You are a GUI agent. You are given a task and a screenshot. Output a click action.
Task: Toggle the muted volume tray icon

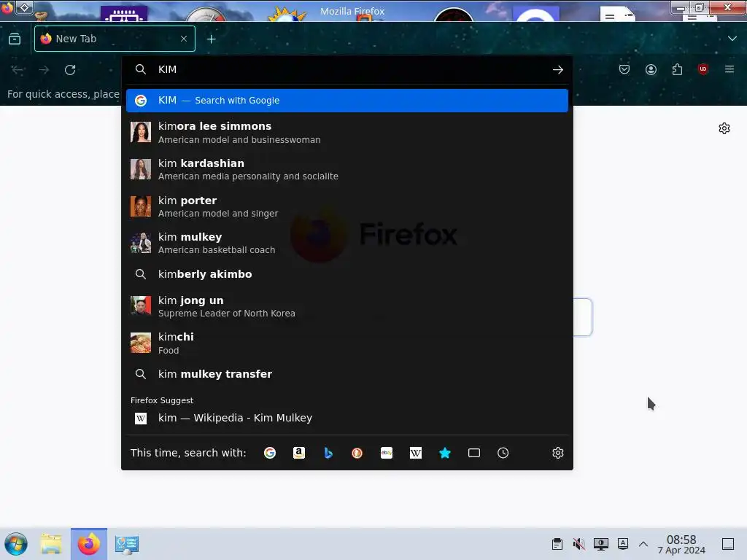[578, 544]
